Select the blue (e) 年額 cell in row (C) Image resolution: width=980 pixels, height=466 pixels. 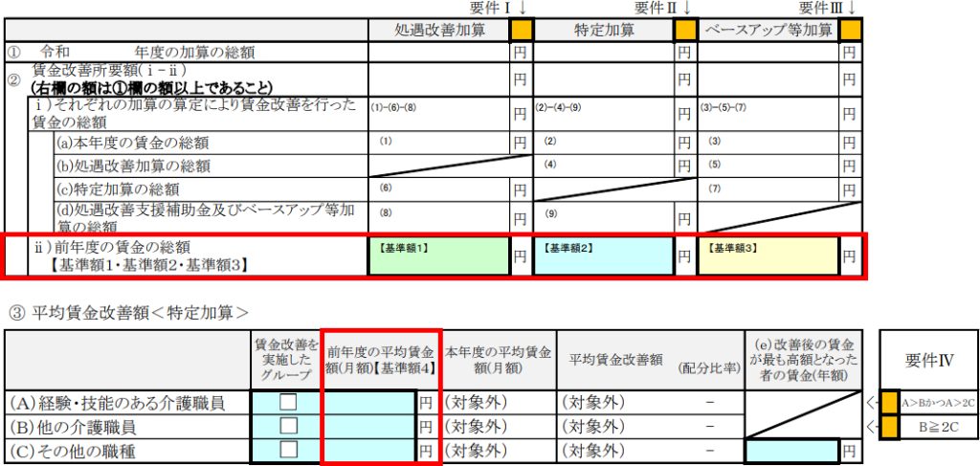(x=791, y=451)
